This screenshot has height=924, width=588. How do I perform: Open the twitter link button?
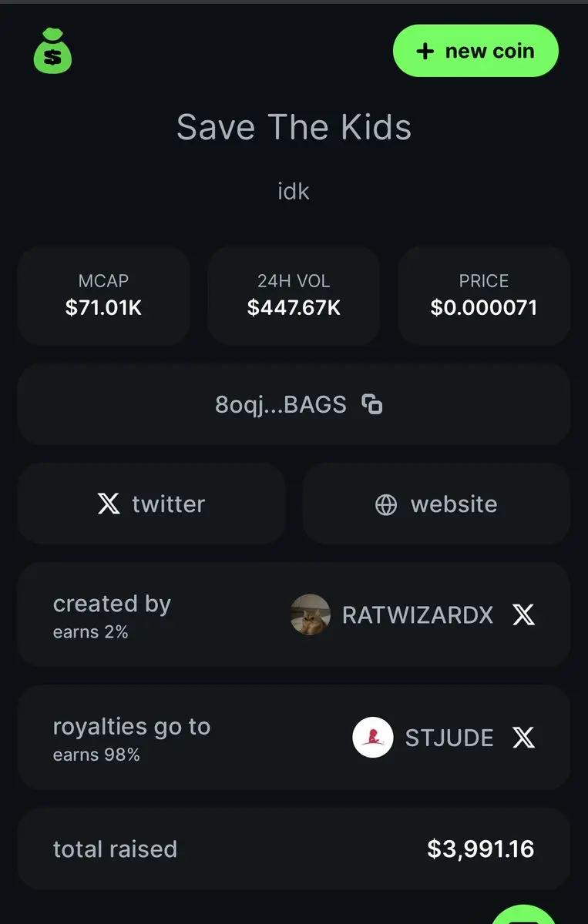pyautogui.click(x=151, y=504)
